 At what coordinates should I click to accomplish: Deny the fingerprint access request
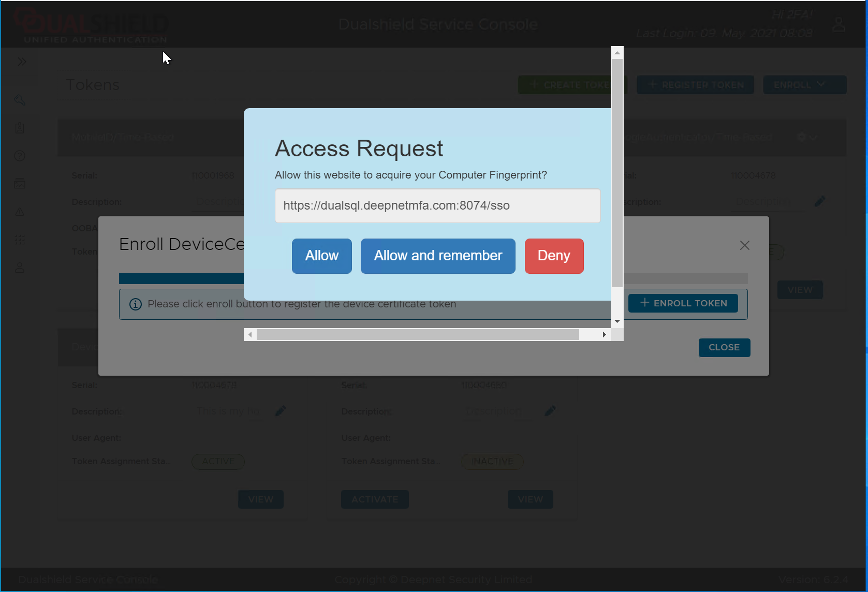pyautogui.click(x=554, y=256)
